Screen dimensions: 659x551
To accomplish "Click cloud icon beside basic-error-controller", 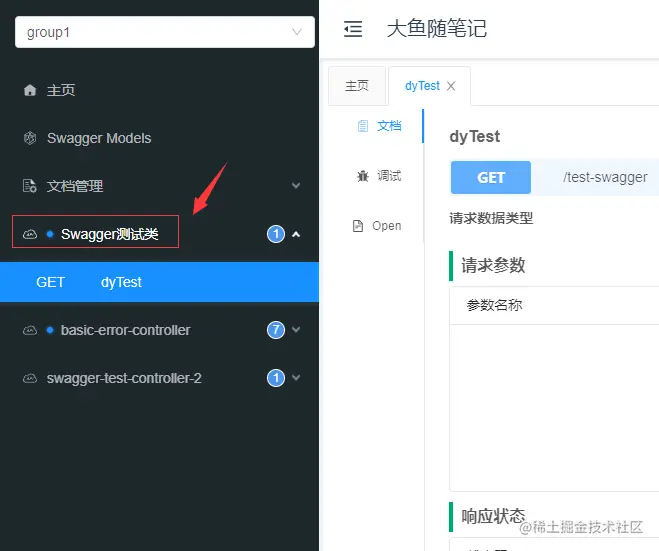I will pos(29,330).
